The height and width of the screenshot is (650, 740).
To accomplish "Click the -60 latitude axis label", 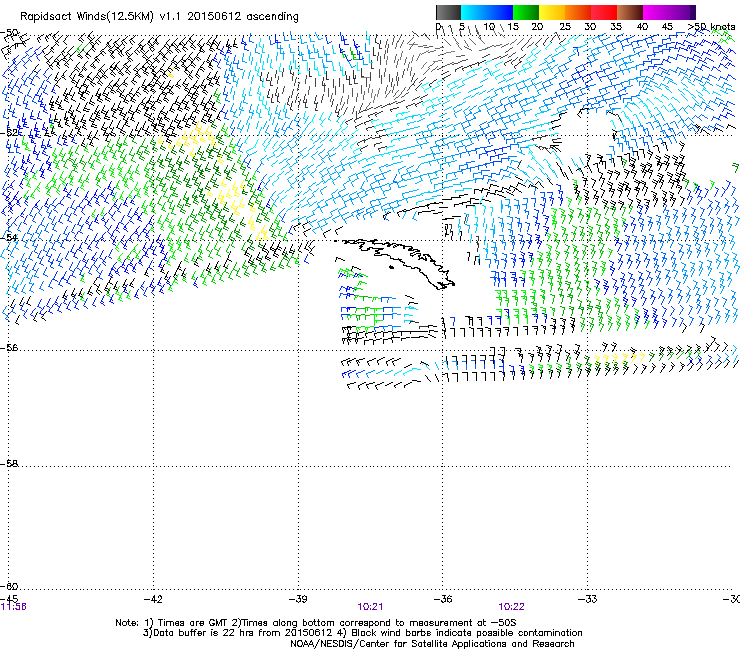I will [9, 586].
